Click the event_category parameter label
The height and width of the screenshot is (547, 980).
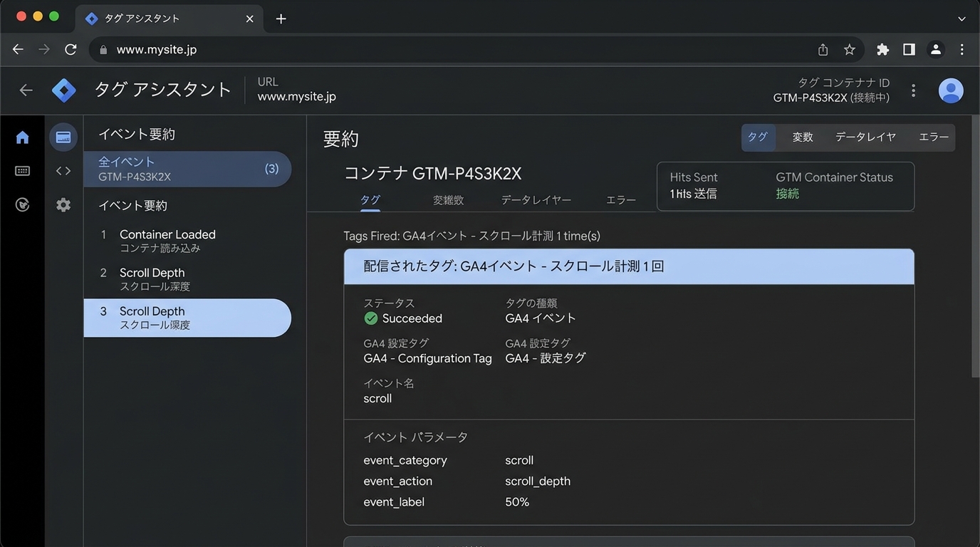tap(405, 460)
